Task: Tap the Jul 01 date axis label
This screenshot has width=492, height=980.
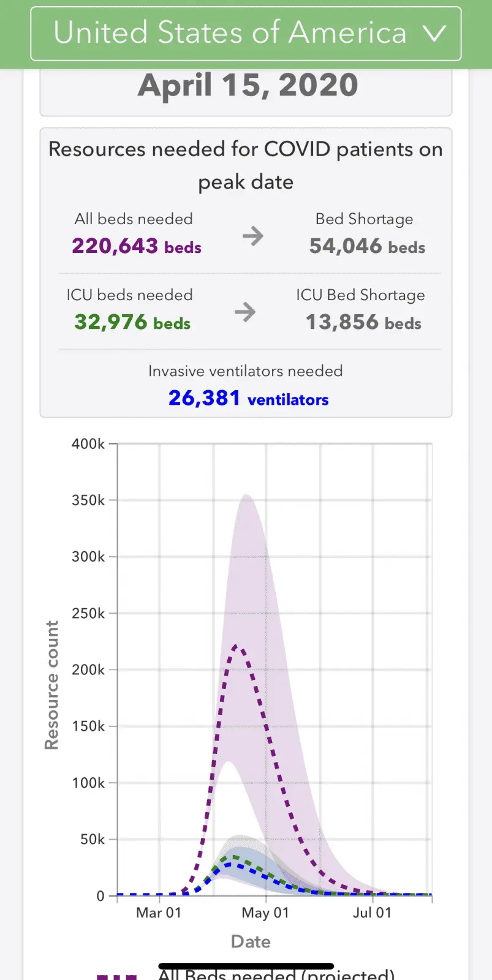Action: pyautogui.click(x=372, y=913)
